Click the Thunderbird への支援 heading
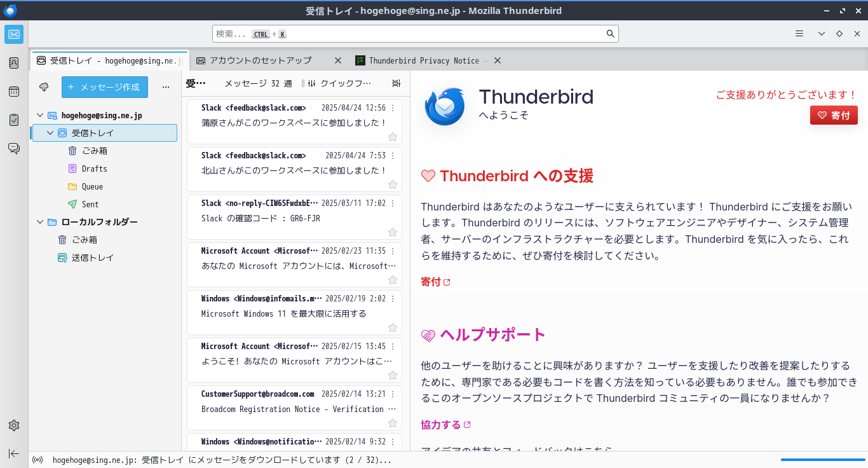Screen dimensions: 868x468 click(x=507, y=175)
